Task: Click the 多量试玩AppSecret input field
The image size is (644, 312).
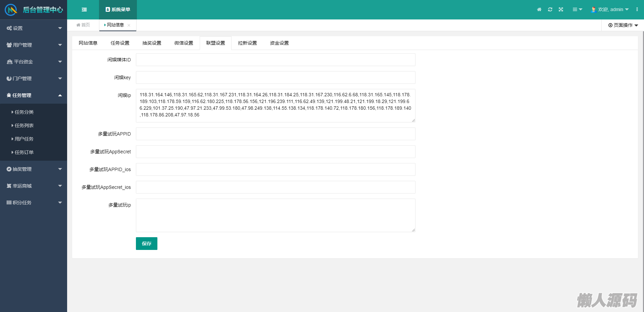Action: click(x=276, y=152)
